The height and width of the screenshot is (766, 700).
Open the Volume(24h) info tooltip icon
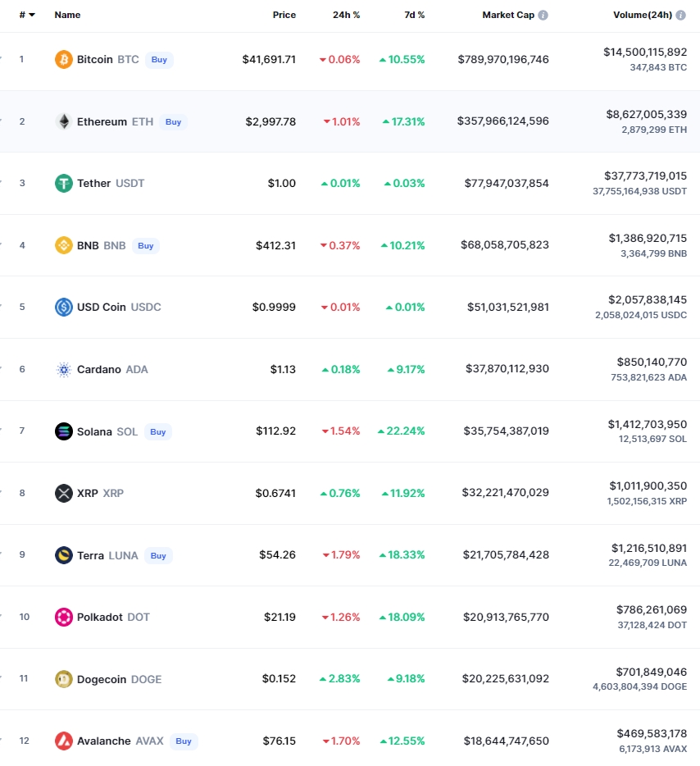point(682,15)
